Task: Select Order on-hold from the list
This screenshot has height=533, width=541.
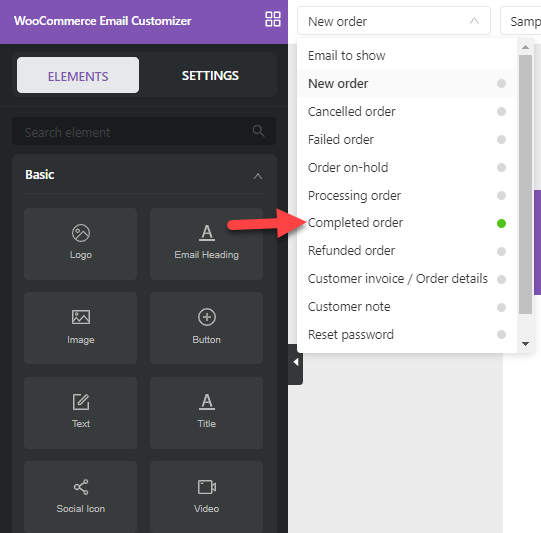Action: point(407,167)
